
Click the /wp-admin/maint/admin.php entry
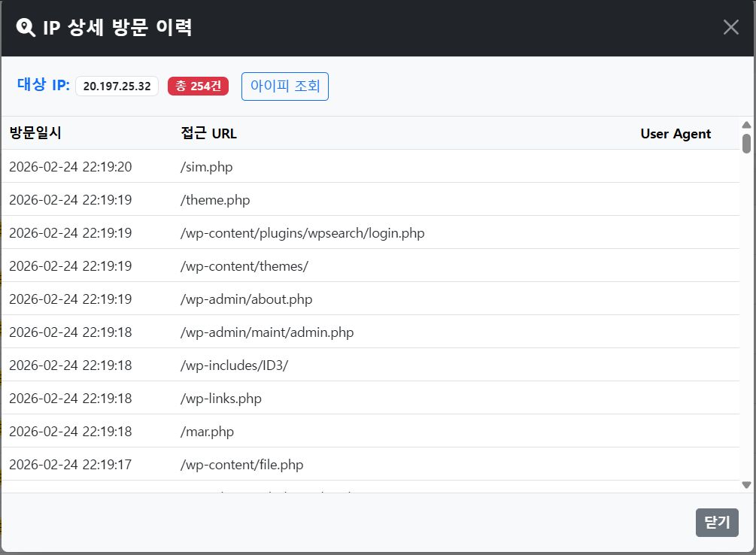(x=267, y=332)
